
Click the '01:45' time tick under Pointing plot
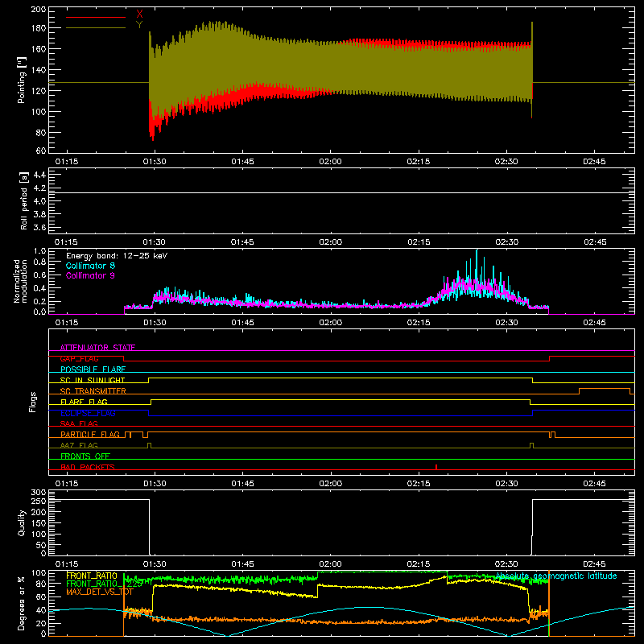pyautogui.click(x=242, y=162)
